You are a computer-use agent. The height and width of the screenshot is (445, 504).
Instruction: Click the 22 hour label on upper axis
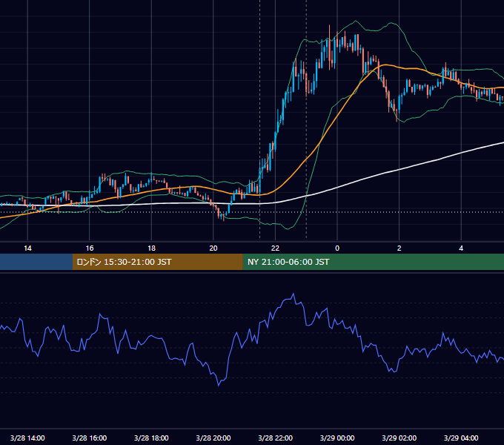(x=275, y=248)
